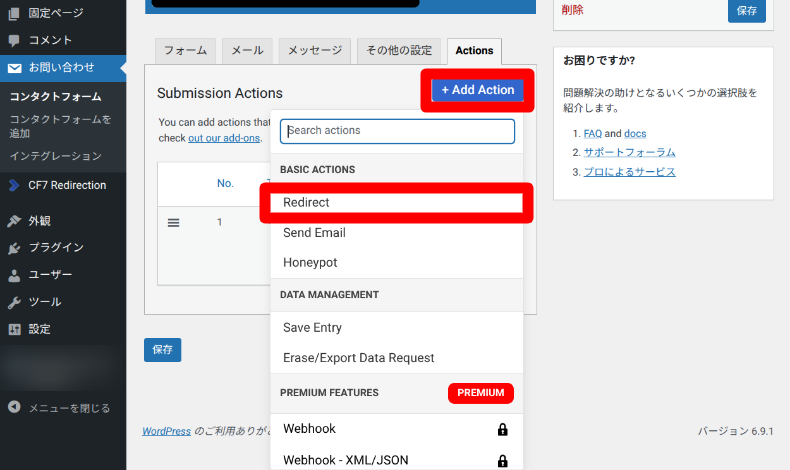
Task: Click the BASIC ACTIONS section heading
Action: click(x=317, y=170)
